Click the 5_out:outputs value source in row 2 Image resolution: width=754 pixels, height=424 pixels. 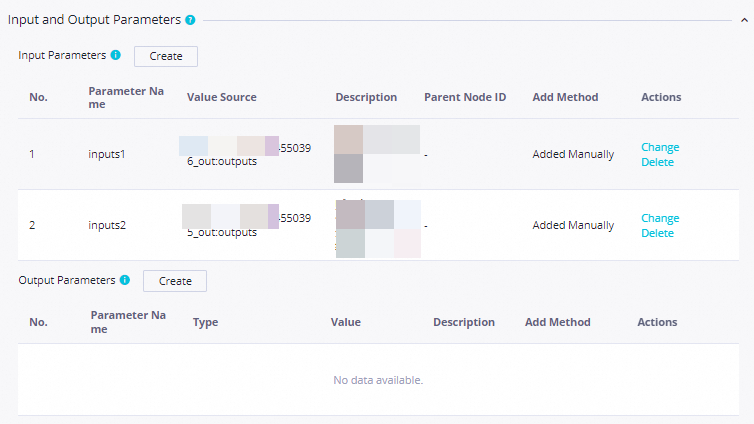[222, 232]
